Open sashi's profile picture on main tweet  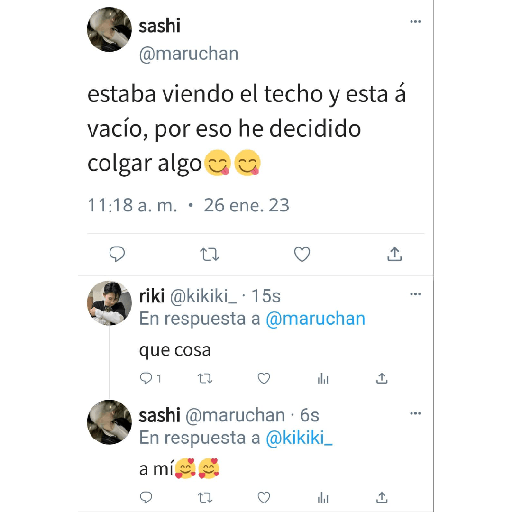tap(109, 29)
